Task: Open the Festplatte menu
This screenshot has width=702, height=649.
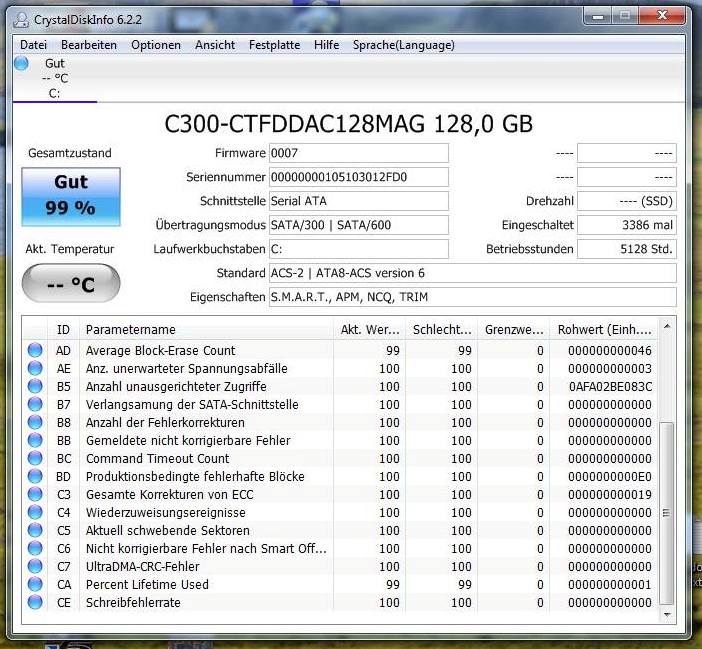Action: click(274, 45)
